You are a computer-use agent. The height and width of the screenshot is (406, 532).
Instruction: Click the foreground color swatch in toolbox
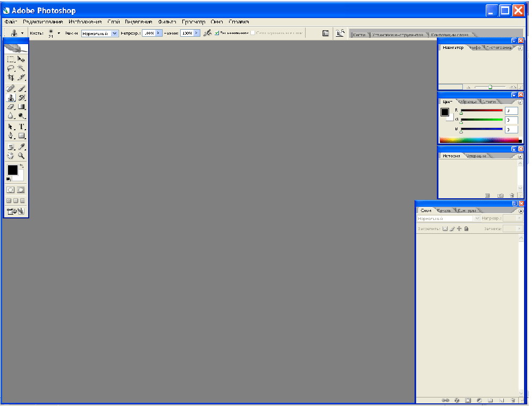[x=13, y=170]
